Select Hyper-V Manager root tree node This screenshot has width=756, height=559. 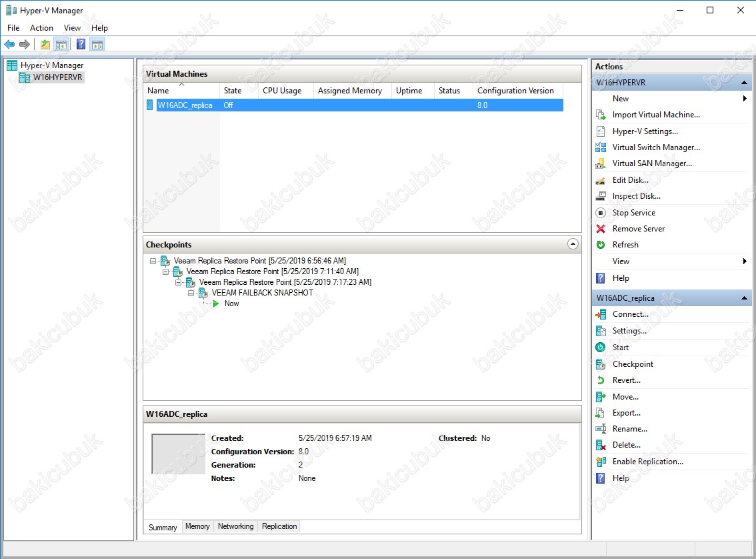(x=51, y=65)
